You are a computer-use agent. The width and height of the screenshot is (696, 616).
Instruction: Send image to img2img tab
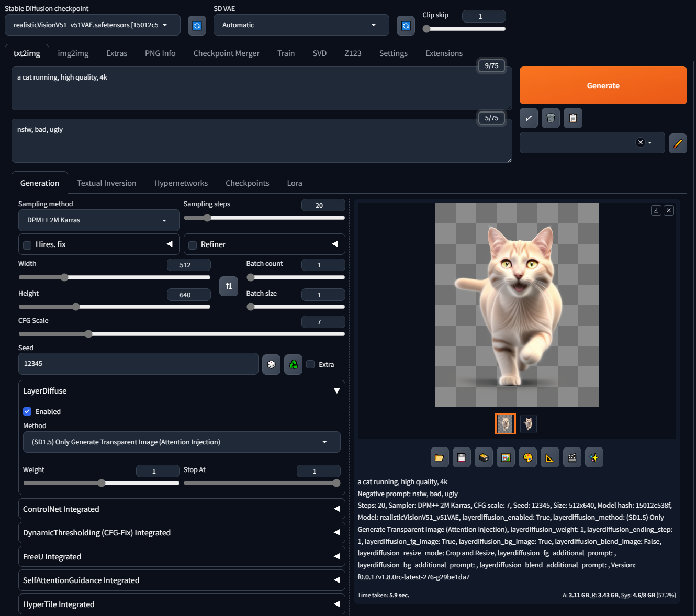506,457
